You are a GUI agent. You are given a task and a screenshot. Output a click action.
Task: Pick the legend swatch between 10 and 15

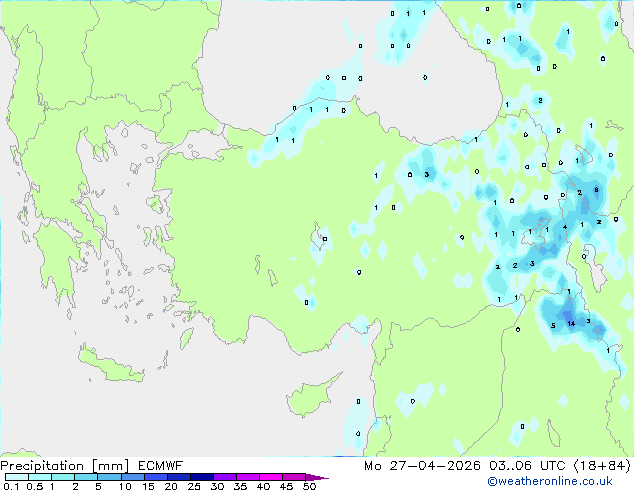click(132, 477)
